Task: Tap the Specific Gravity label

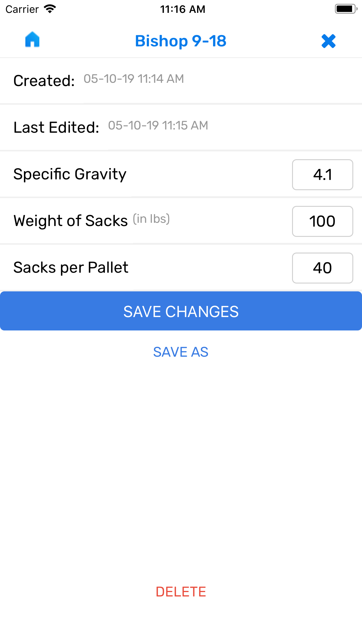Action: click(x=70, y=174)
